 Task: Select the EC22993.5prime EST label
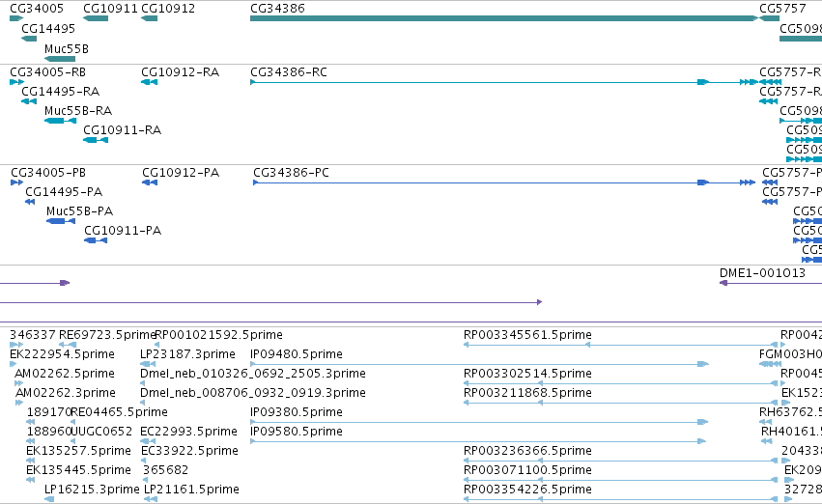click(188, 432)
